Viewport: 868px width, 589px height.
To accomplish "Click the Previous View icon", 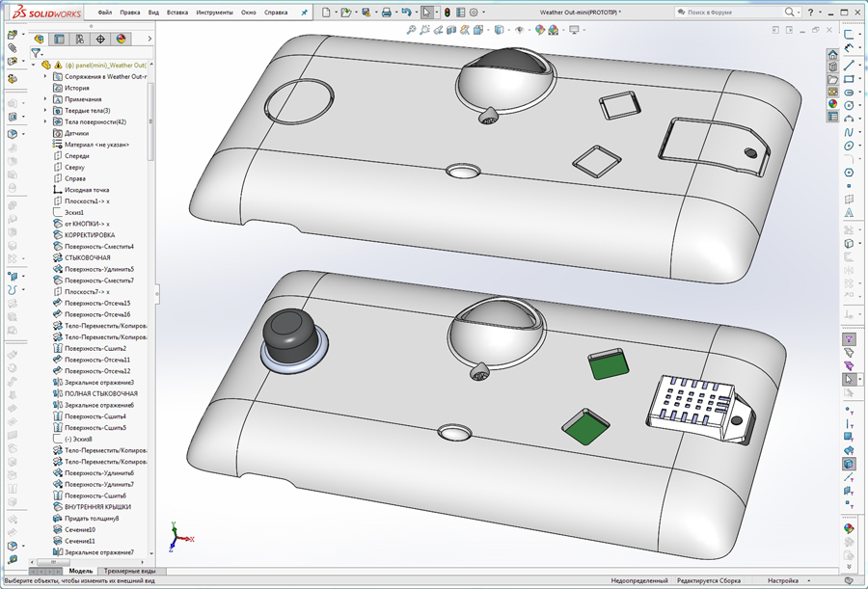I will (x=437, y=30).
